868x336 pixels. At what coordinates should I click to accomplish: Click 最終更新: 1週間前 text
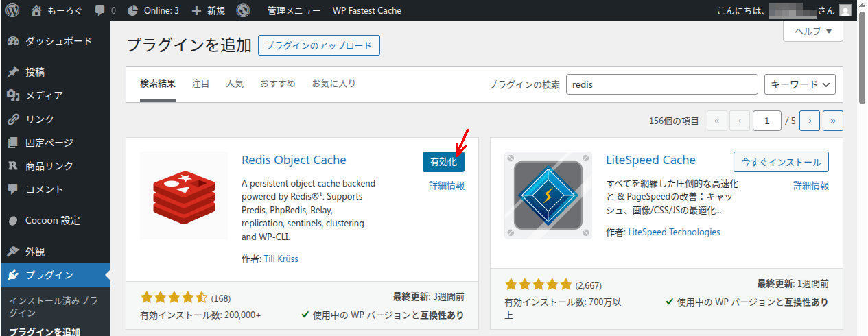pyautogui.click(x=793, y=283)
